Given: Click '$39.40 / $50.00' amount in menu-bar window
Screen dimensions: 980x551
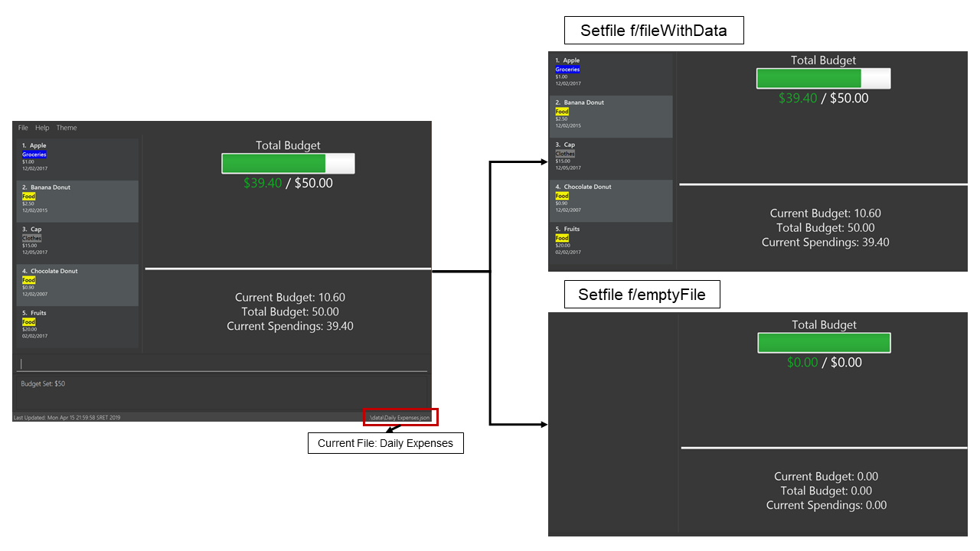Looking at the screenshot, I should point(288,183).
